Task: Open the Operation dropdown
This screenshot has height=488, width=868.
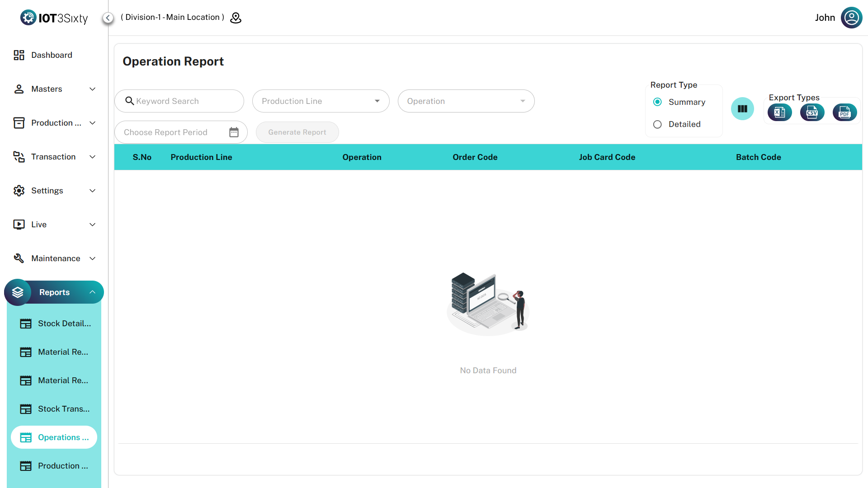Action: tap(466, 101)
